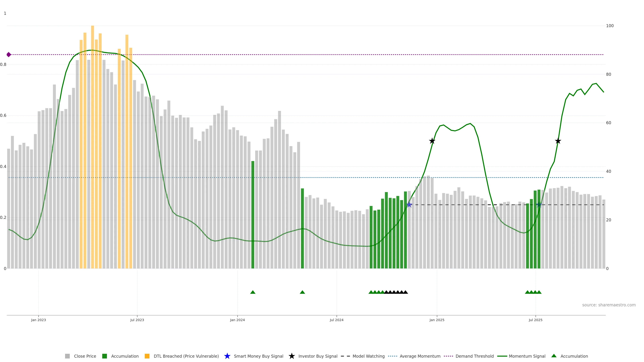Viewport: 644px width, 362px height.
Task: Click the purple diamond Demand Threshold marker
Action: 9,54
